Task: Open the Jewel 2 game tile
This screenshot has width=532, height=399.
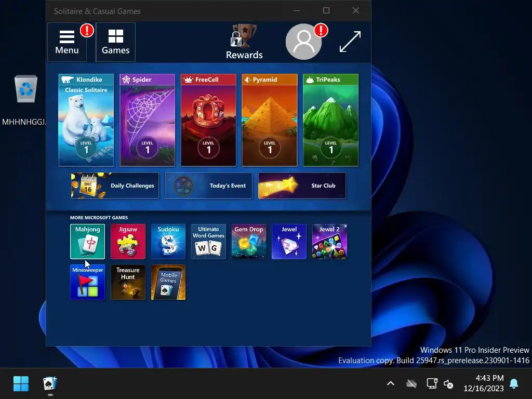Action: (329, 242)
